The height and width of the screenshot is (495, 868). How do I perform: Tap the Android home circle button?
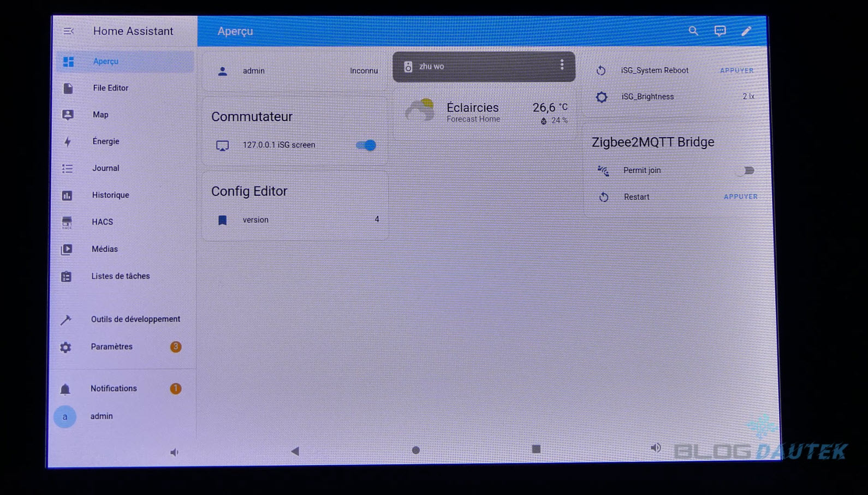pyautogui.click(x=415, y=450)
